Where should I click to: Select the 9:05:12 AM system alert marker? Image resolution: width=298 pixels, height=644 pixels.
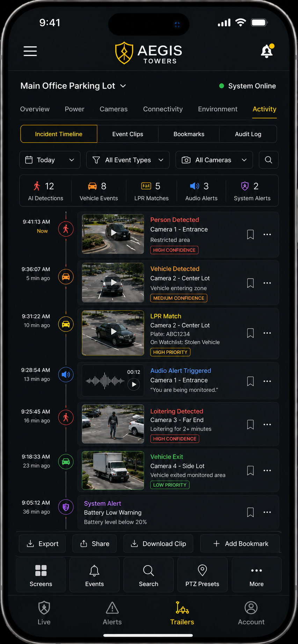[x=66, y=507]
